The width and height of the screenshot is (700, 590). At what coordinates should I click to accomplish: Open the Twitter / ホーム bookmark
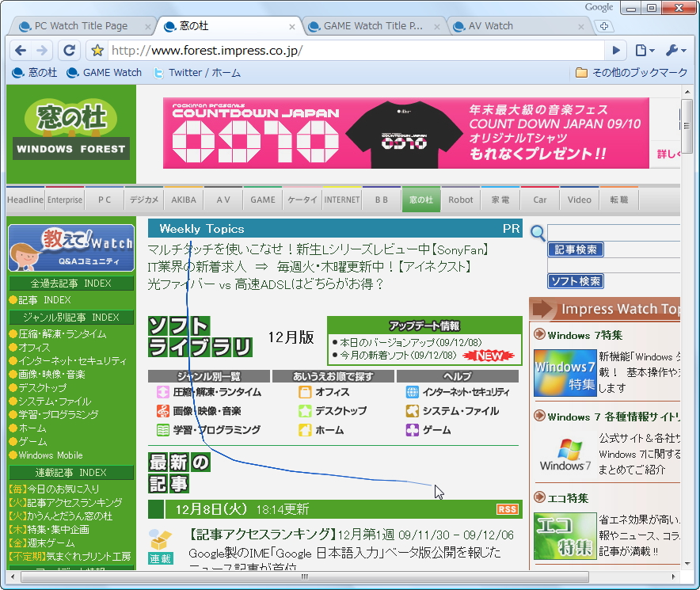[196, 73]
